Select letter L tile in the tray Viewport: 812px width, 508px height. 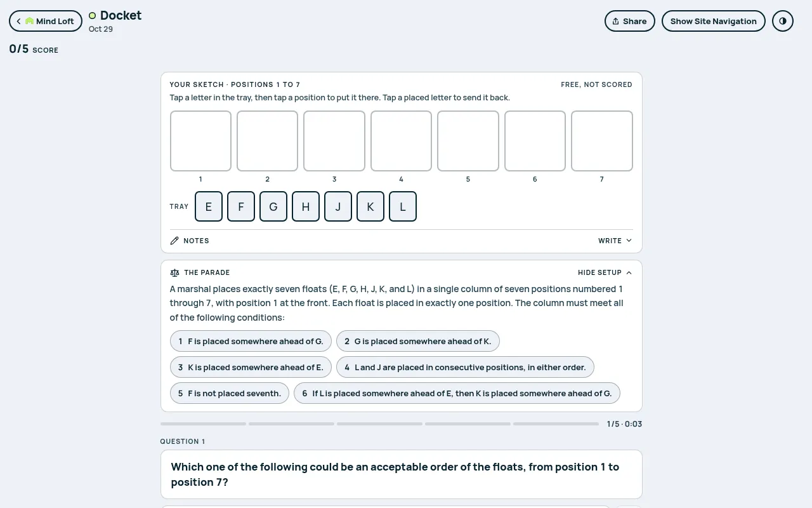pos(403,206)
